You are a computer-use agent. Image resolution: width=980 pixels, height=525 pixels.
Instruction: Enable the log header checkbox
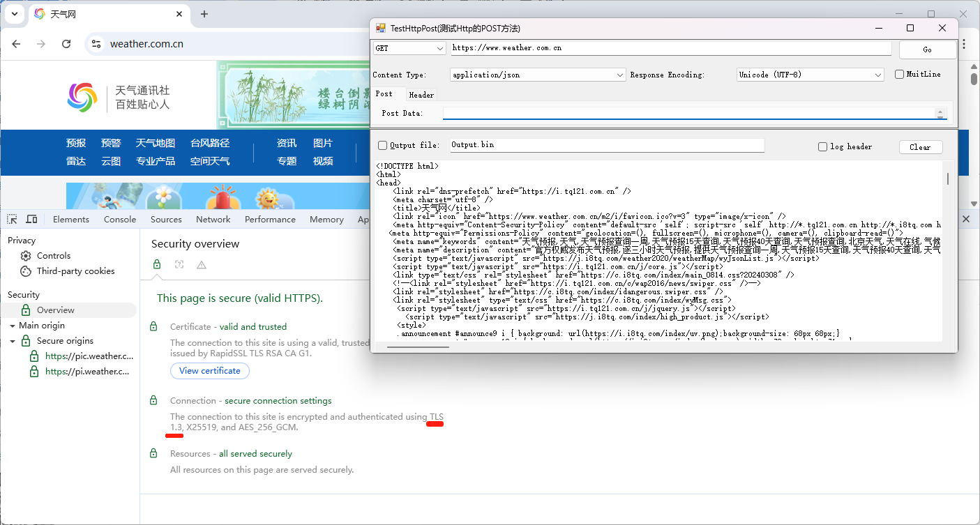coord(822,146)
